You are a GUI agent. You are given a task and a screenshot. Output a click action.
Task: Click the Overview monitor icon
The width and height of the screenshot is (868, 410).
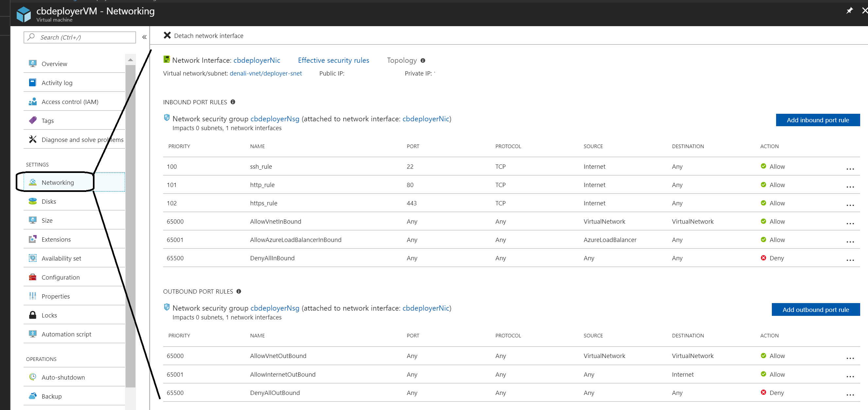[x=33, y=64]
